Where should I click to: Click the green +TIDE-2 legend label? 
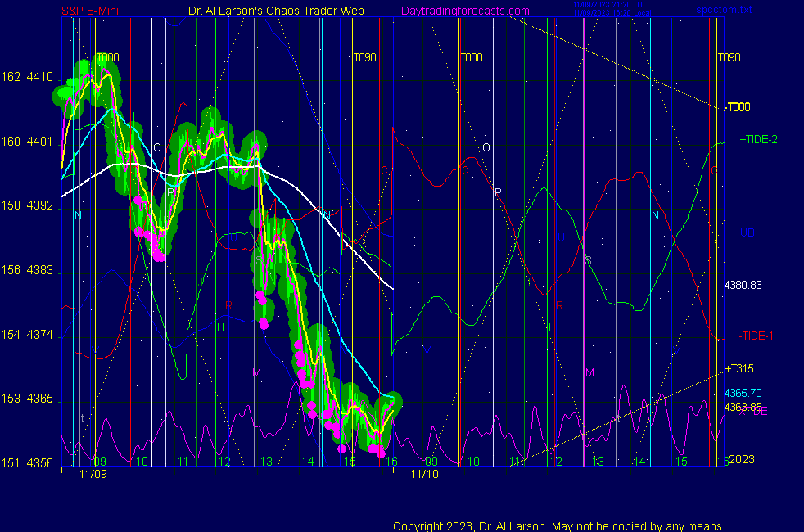758,140
